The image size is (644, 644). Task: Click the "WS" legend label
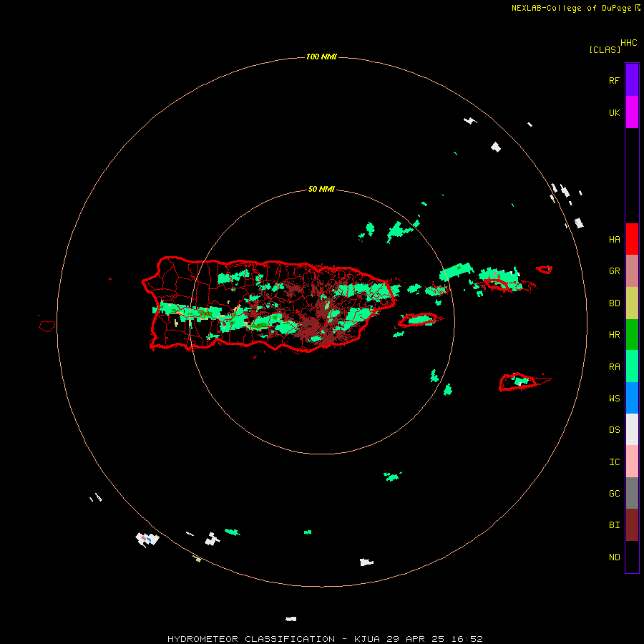click(x=614, y=398)
